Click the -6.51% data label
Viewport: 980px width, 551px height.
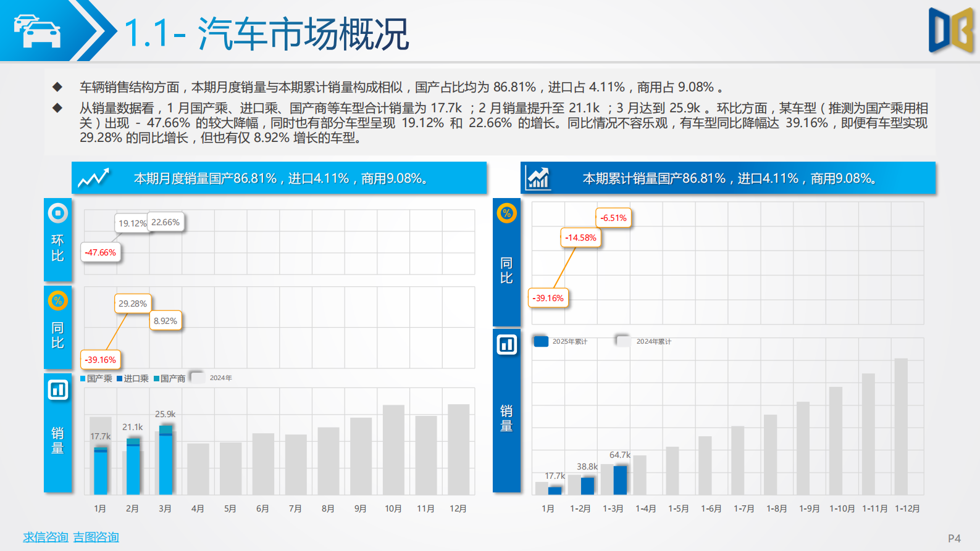pos(613,218)
